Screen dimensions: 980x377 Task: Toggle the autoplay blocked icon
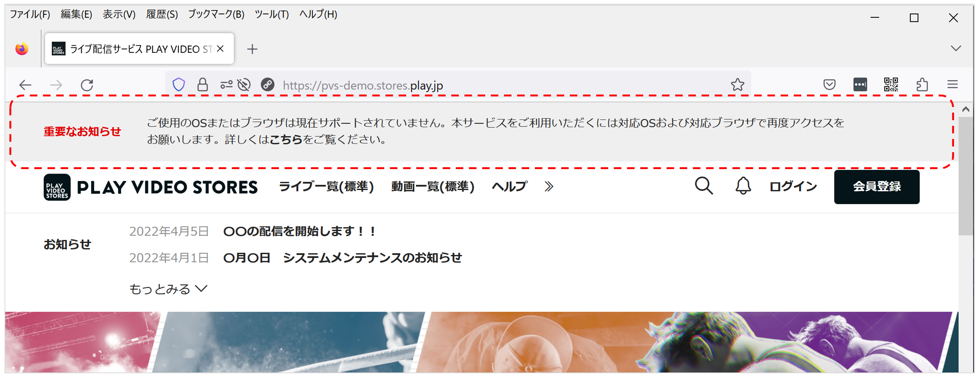pyautogui.click(x=244, y=84)
